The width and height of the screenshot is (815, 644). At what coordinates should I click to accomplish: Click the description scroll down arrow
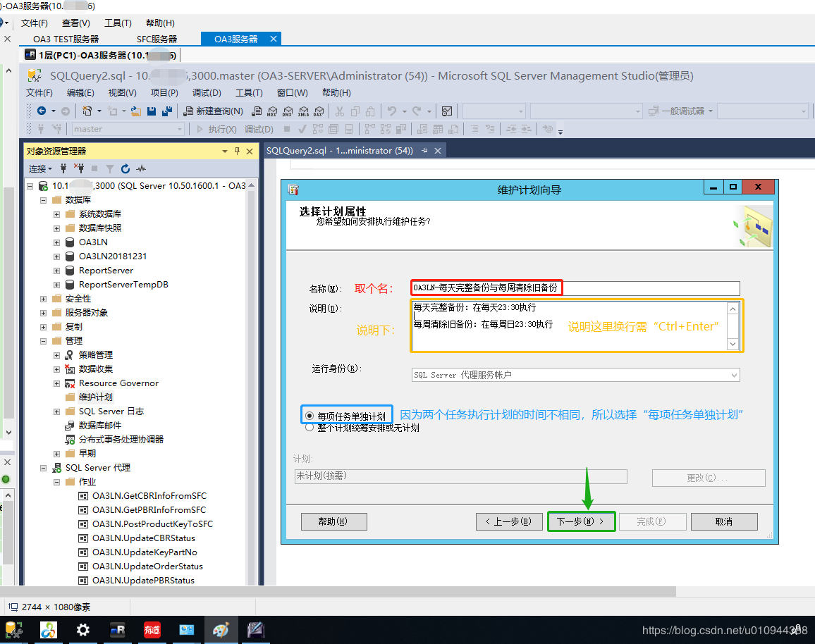(x=733, y=344)
